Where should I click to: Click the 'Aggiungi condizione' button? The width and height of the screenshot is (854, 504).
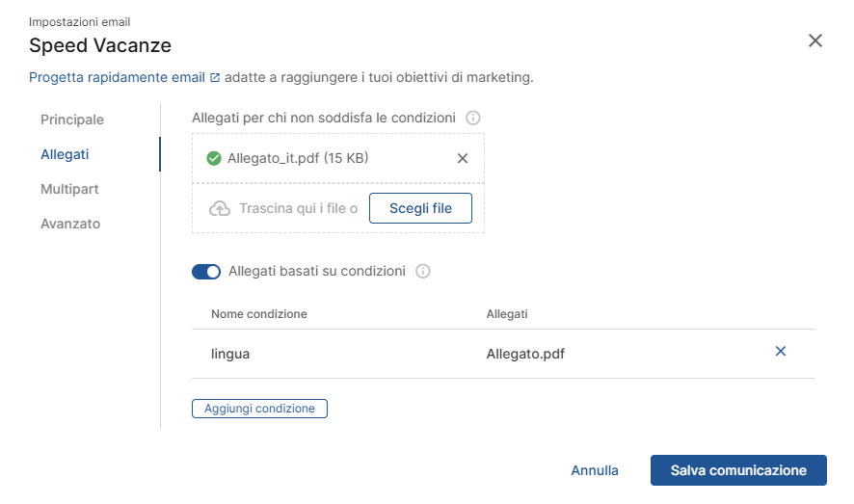click(x=259, y=409)
